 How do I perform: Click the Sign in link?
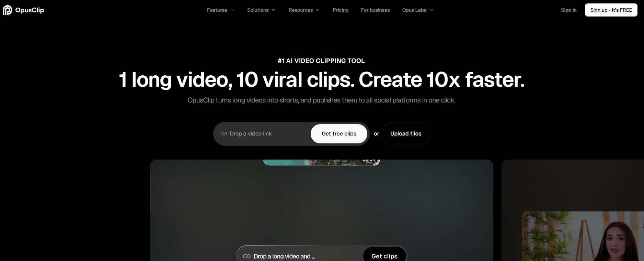568,10
